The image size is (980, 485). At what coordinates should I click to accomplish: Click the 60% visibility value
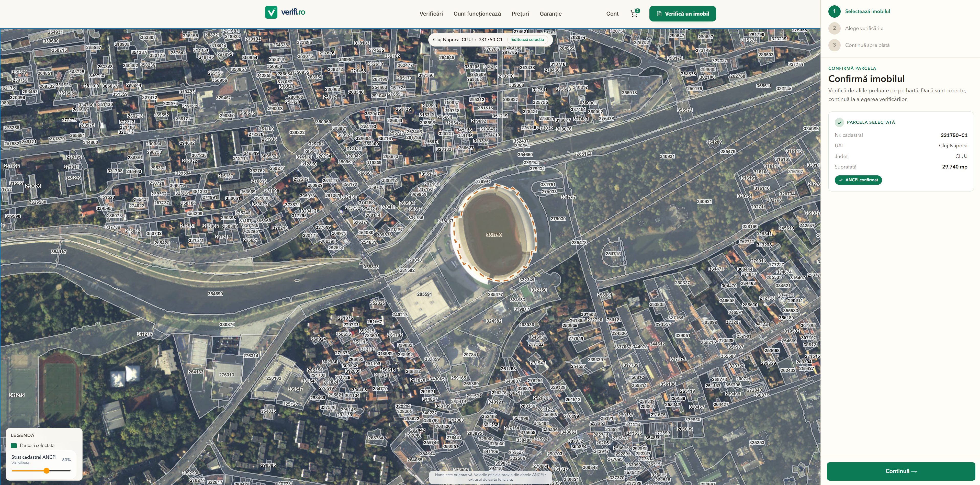coord(66,460)
